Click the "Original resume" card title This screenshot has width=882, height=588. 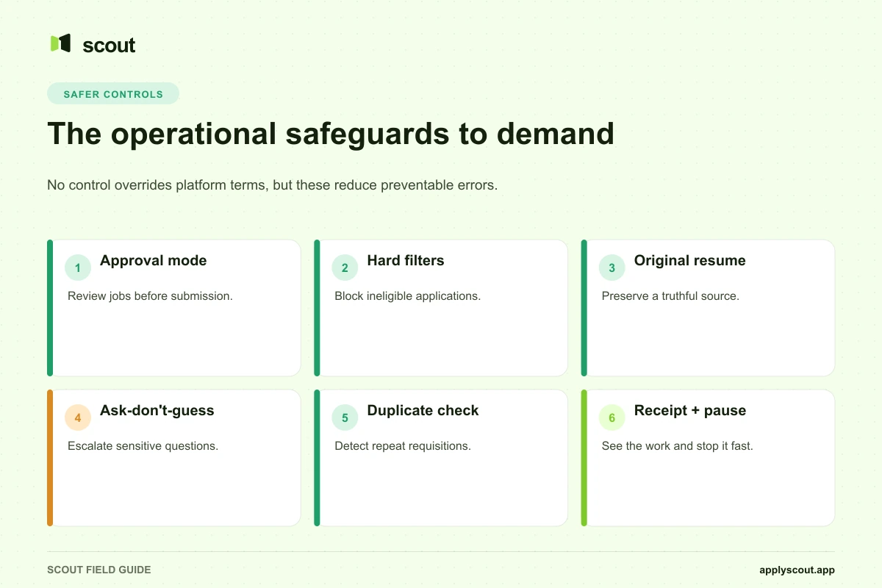click(x=690, y=261)
